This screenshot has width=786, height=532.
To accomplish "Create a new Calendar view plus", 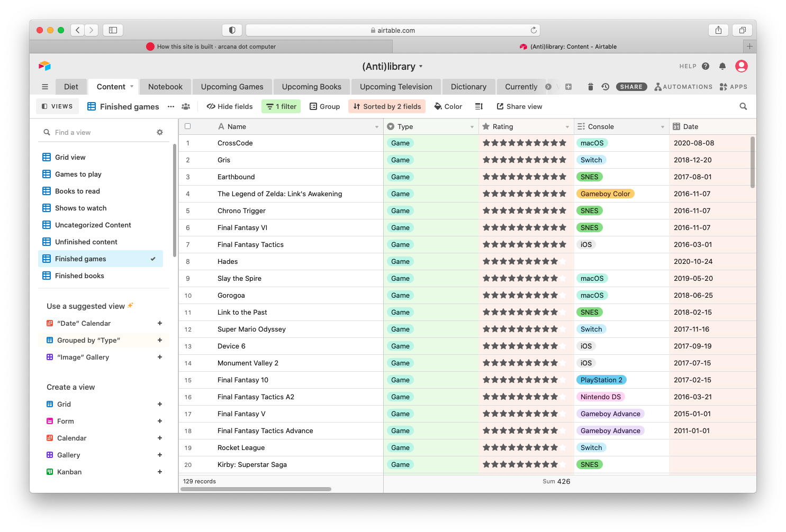I will pos(160,438).
